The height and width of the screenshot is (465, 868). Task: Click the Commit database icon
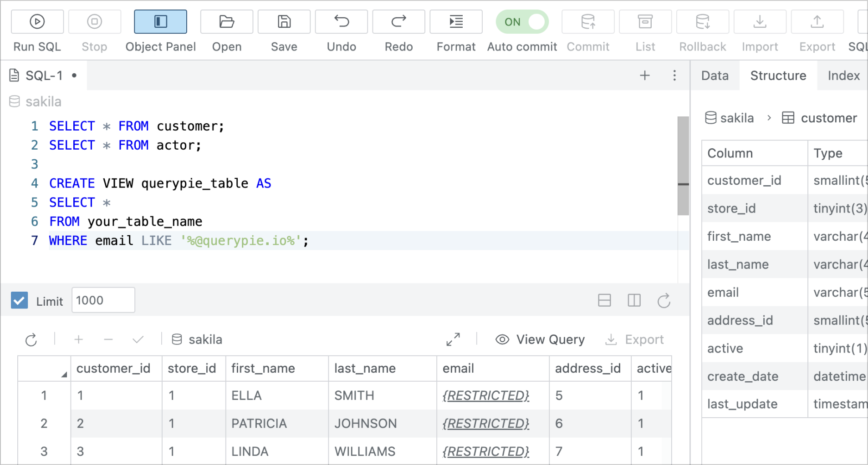pos(588,21)
